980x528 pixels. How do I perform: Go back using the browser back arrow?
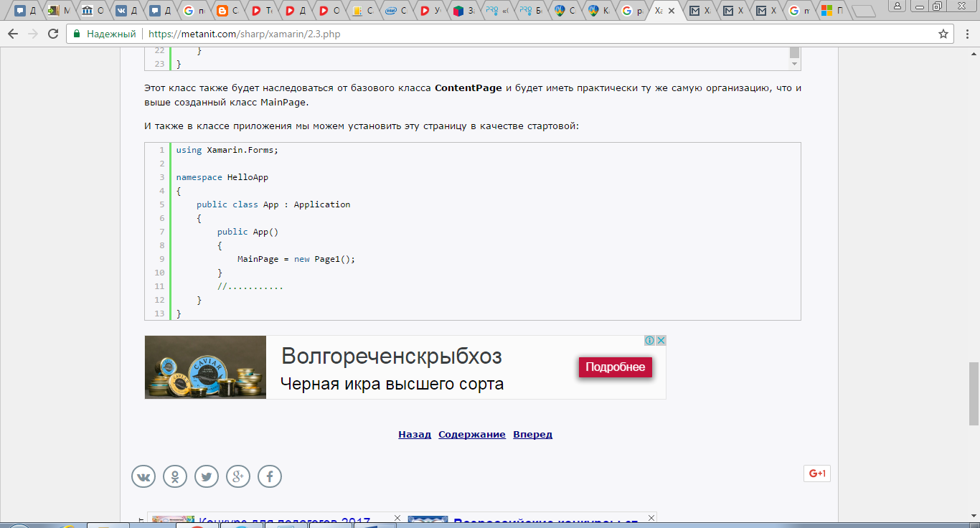14,34
